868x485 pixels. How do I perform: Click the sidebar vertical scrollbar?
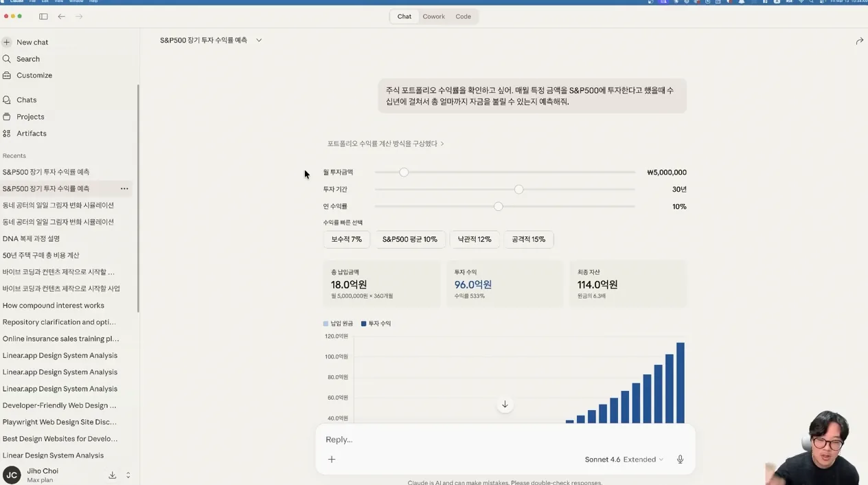click(x=138, y=198)
